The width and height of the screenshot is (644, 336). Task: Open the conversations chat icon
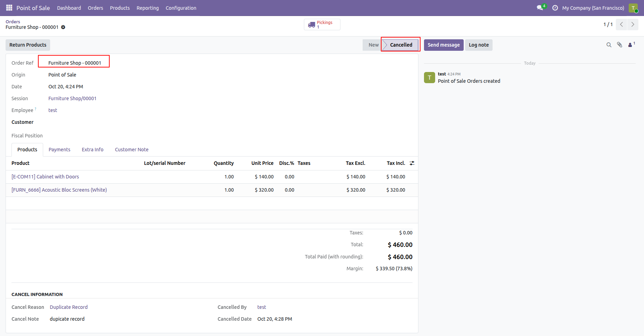[x=541, y=8]
